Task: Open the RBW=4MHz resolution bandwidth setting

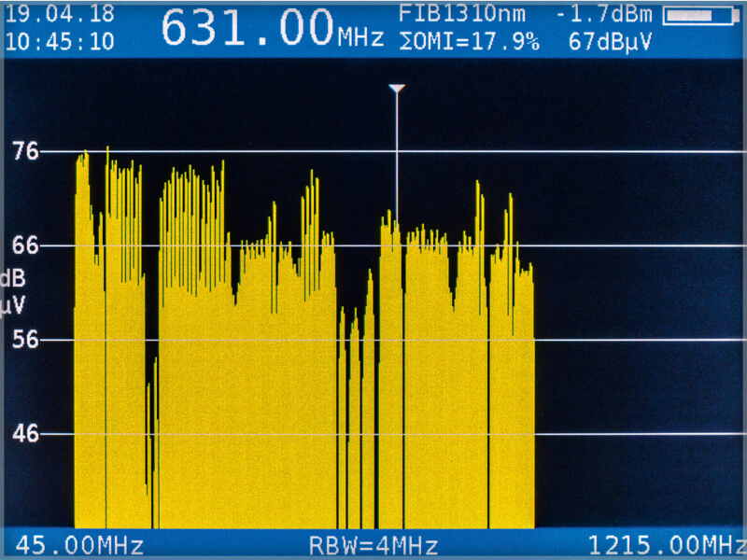Action: click(x=373, y=545)
